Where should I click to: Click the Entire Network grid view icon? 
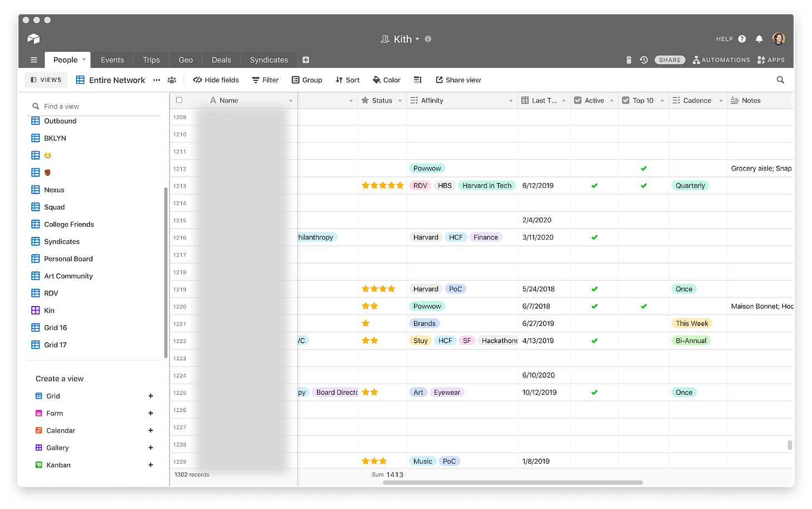80,80
